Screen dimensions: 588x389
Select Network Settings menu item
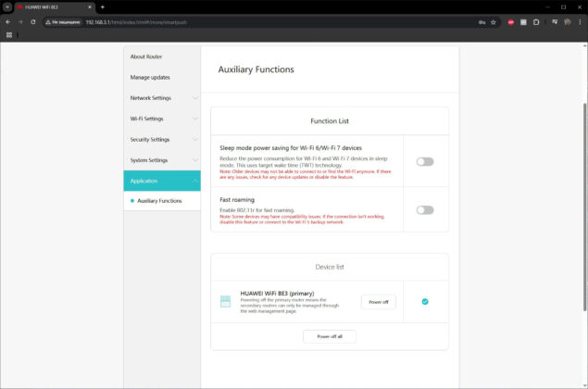[x=162, y=98]
